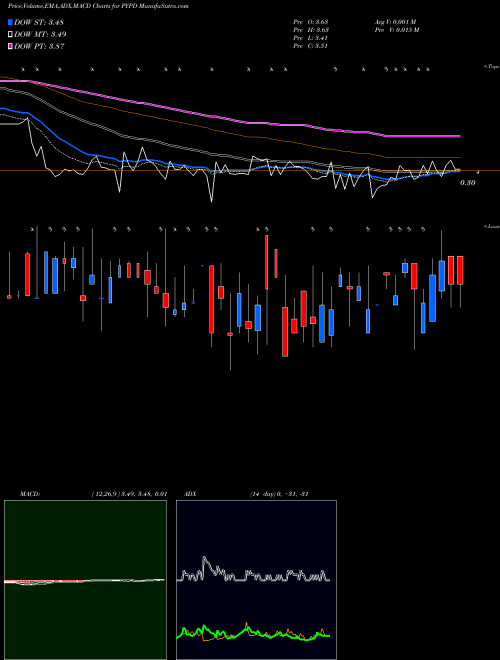
Task: Click the blue DOW ST legend swatch
Action: click(10, 22)
